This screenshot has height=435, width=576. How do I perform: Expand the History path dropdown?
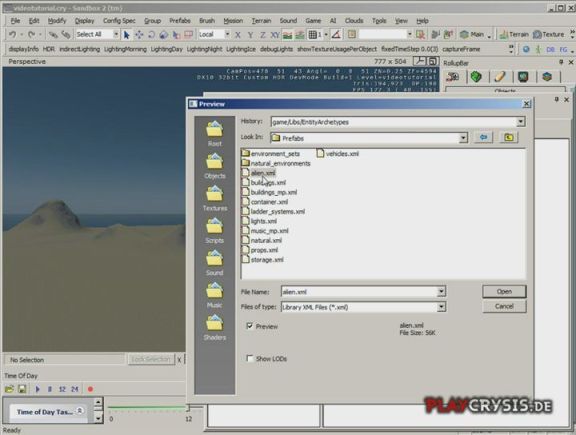[x=521, y=122]
